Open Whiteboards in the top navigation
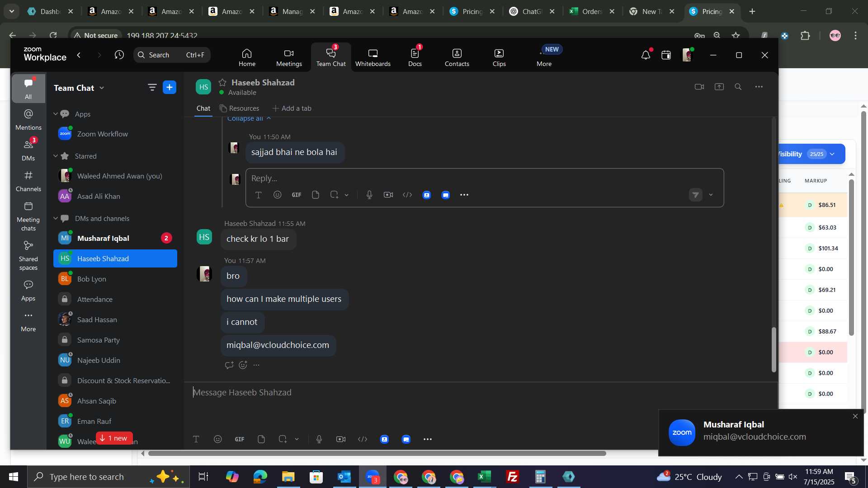868x488 pixels. (x=373, y=57)
